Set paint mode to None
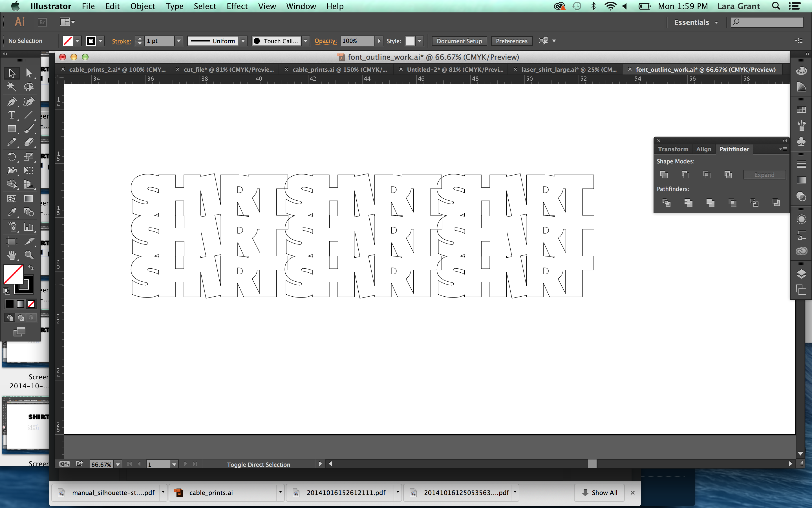This screenshot has height=508, width=812. tap(31, 304)
